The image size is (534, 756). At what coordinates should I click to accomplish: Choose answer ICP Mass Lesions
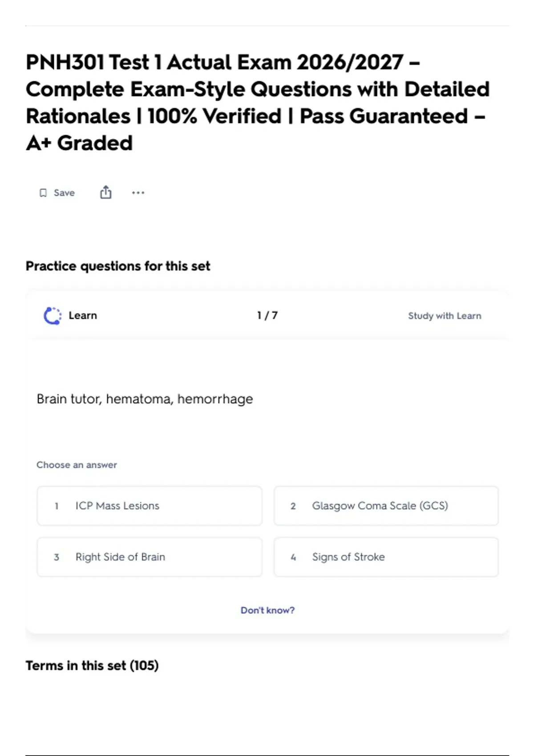pos(150,506)
